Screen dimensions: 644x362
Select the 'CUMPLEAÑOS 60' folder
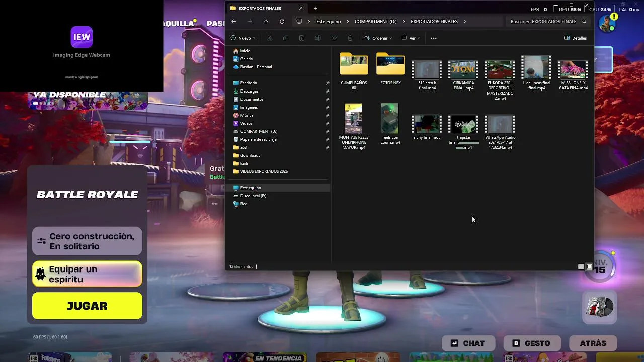(354, 71)
